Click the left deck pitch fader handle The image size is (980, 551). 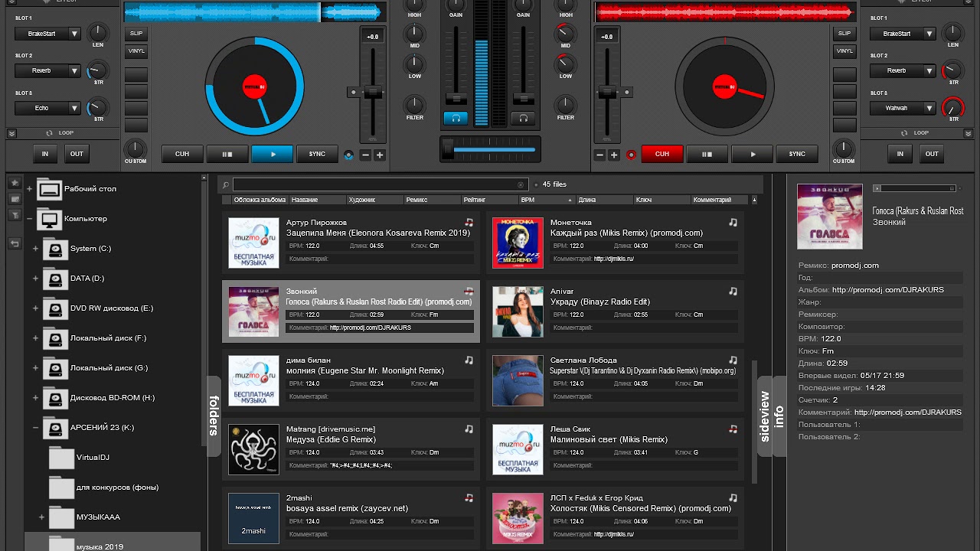[x=373, y=92]
